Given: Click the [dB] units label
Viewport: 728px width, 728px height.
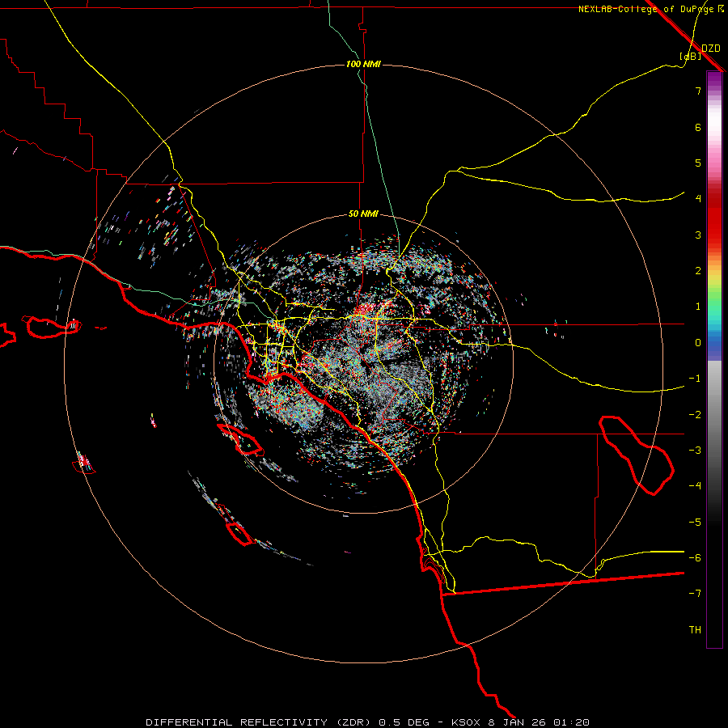Looking at the screenshot, I should pyautogui.click(x=690, y=56).
